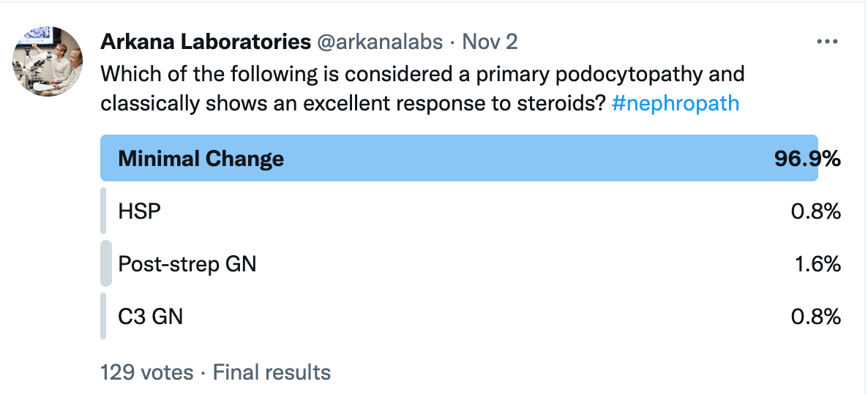This screenshot has height=395, width=868.
Task: Click the Final results label
Action: coord(272,372)
